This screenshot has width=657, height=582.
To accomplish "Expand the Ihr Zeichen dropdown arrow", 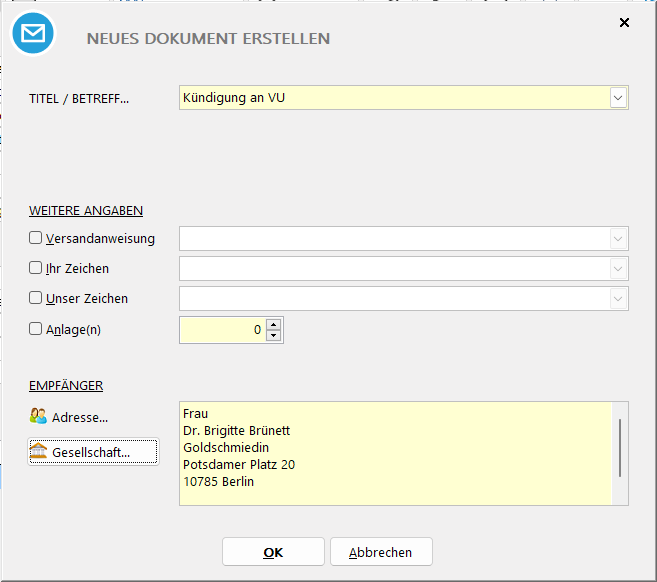I will pos(618,269).
